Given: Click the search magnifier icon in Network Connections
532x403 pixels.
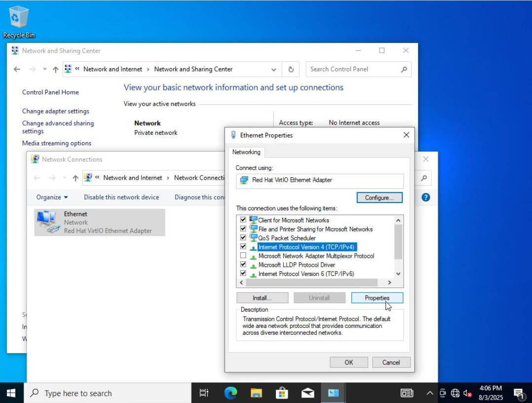Looking at the screenshot, I should coord(424,178).
